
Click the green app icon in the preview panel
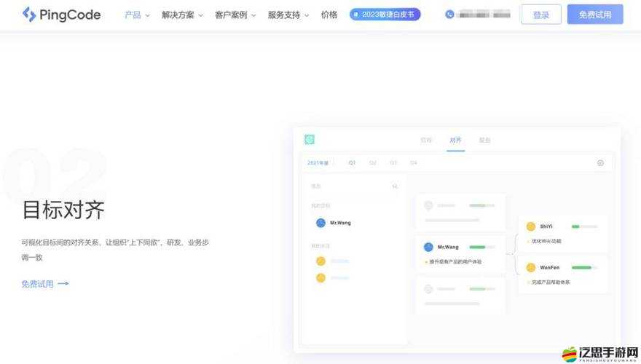(x=310, y=140)
